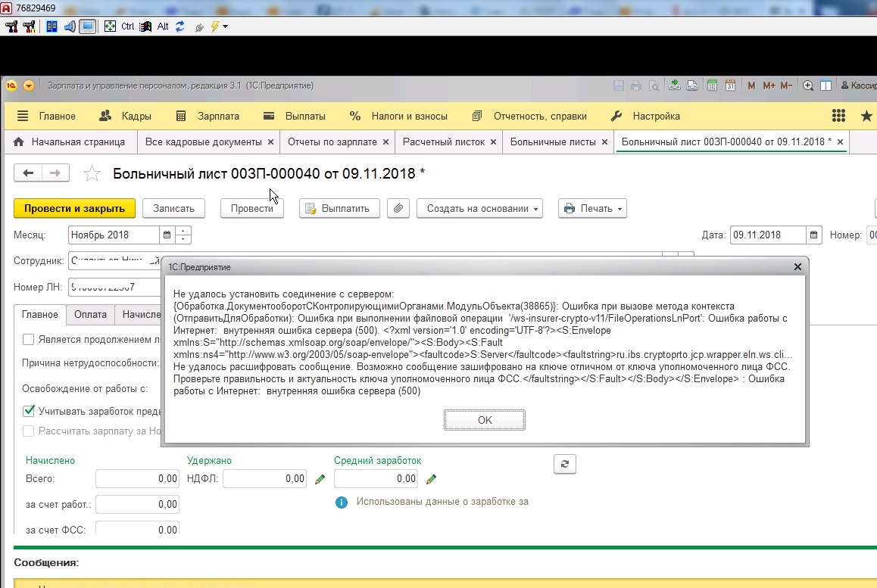Click the Всего amount field
Image resolution: width=877 pixels, height=588 pixels.
tap(137, 479)
